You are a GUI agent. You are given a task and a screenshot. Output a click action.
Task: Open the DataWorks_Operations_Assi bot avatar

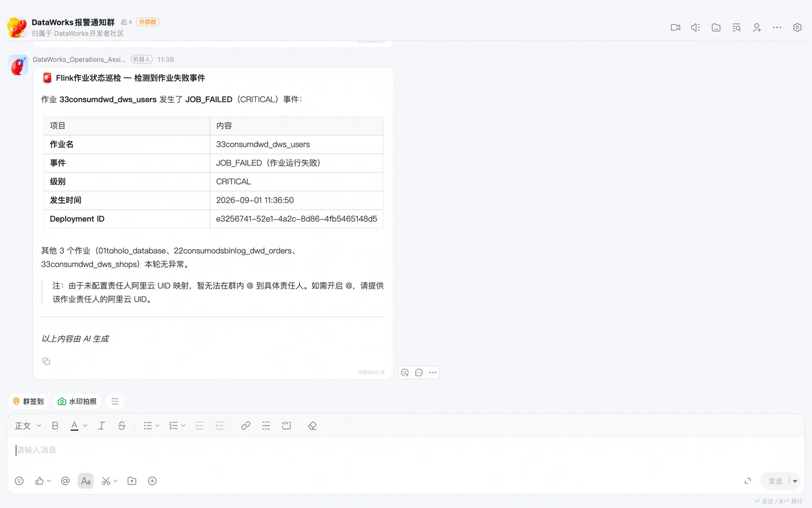pyautogui.click(x=19, y=65)
